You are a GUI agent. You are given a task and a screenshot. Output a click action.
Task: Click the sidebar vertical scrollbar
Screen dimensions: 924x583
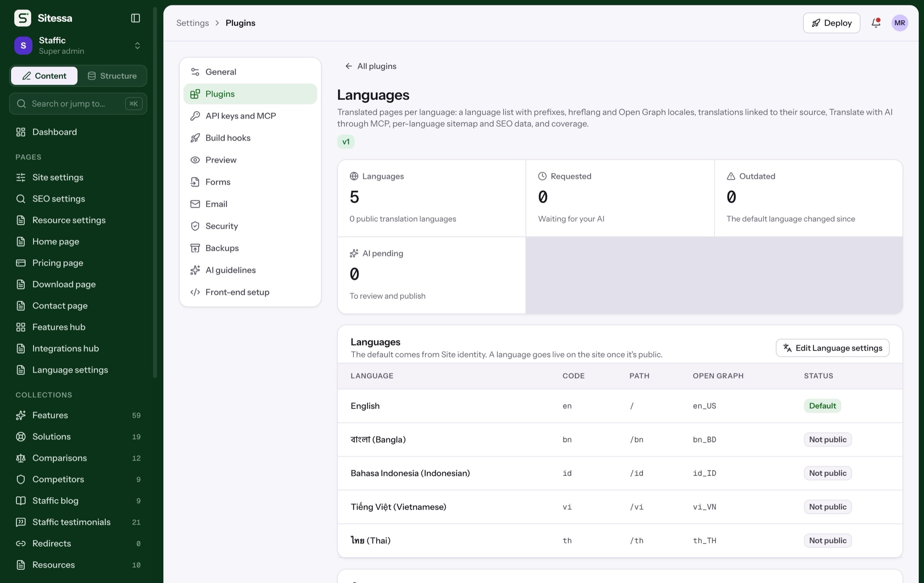pyautogui.click(x=155, y=192)
